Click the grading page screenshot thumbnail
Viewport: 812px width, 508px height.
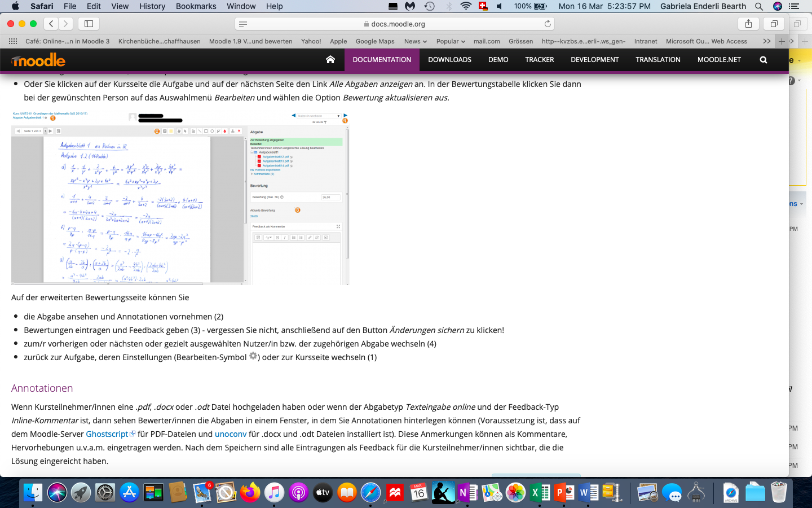180,198
